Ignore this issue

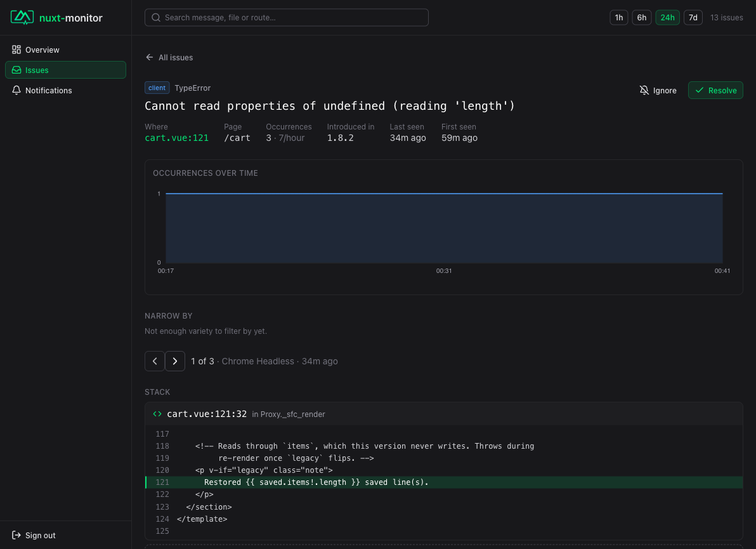(658, 90)
